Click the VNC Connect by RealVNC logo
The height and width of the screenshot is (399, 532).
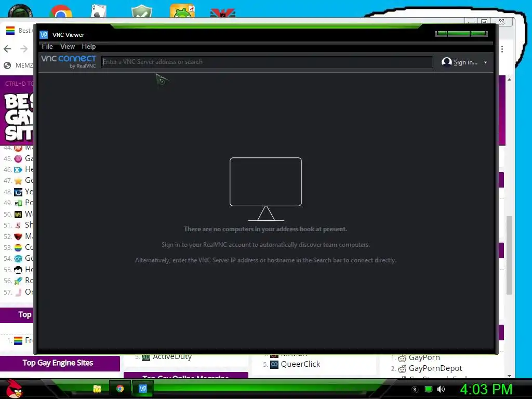point(69,62)
